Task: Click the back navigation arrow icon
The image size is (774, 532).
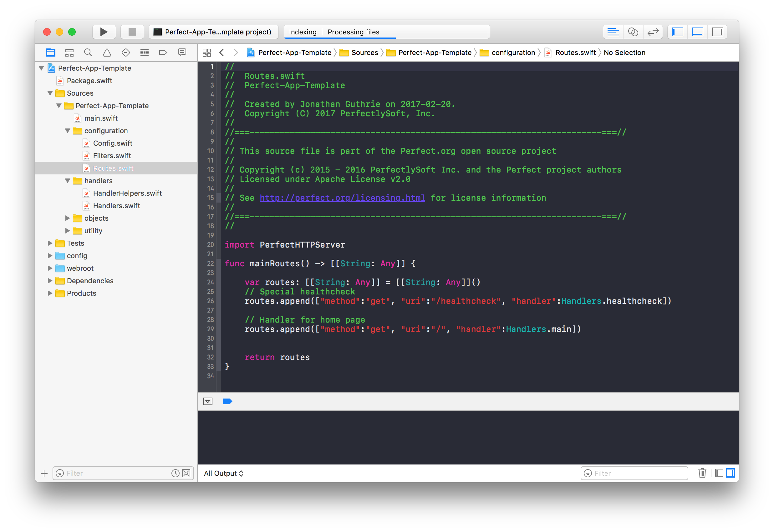Action: [222, 53]
